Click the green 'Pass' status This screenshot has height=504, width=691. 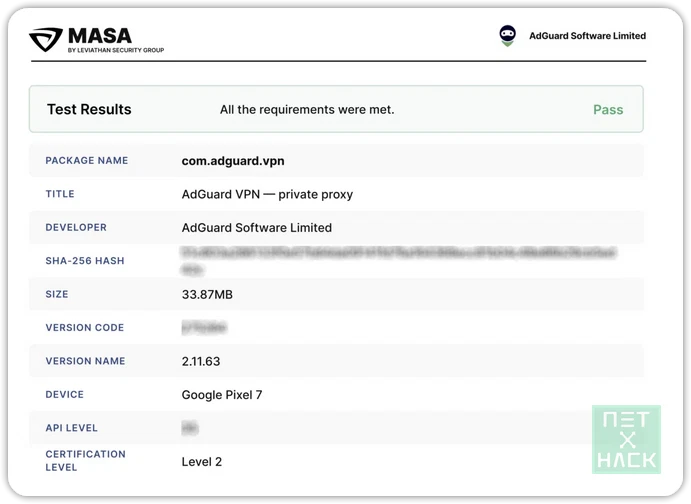tap(608, 110)
